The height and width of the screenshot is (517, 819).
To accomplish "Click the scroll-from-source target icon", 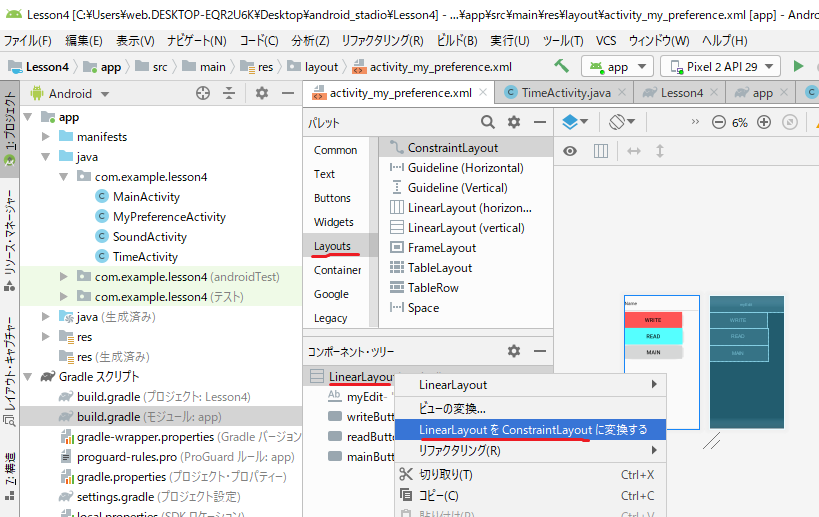I will 203,93.
